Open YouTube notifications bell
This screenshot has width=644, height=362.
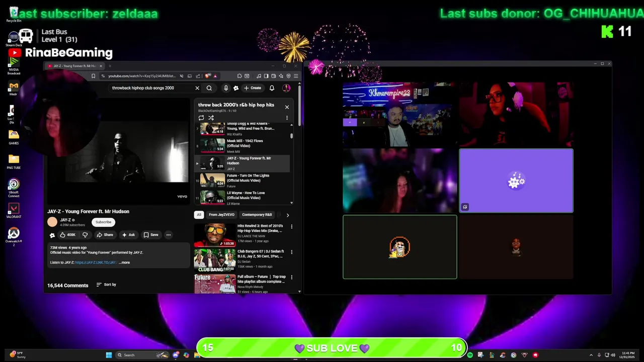click(272, 88)
